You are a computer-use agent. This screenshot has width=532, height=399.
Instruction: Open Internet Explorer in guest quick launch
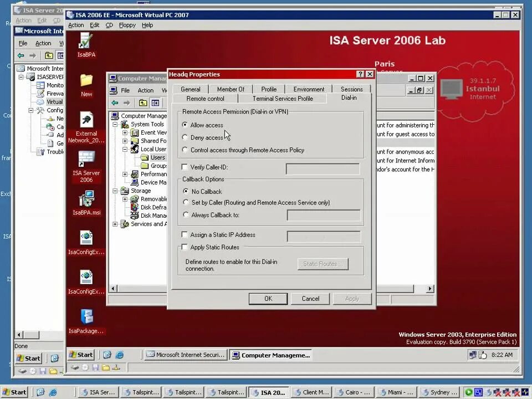[x=120, y=355]
